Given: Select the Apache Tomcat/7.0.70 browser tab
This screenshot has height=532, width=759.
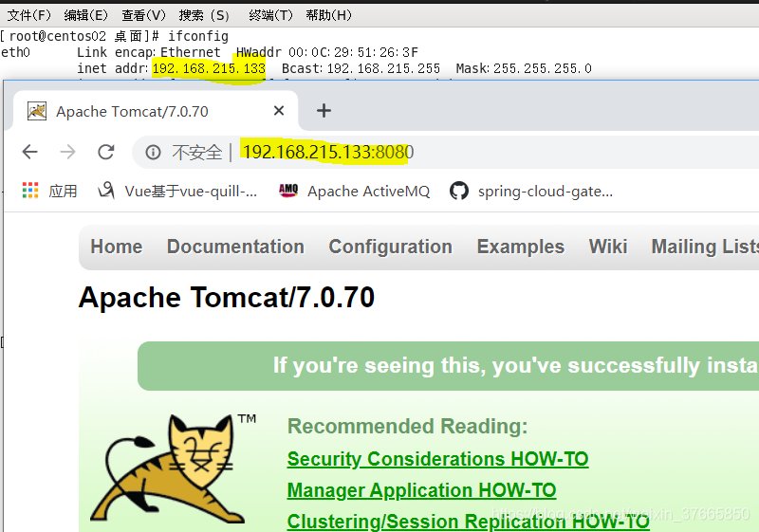Looking at the screenshot, I should click(x=155, y=111).
